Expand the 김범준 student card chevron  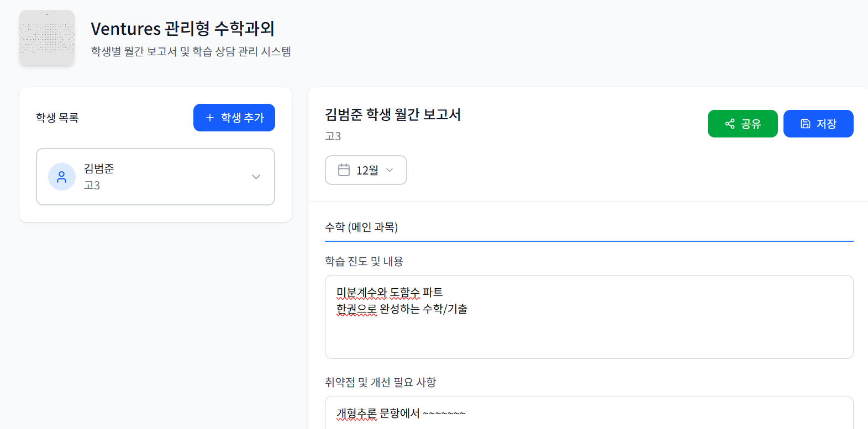pyautogui.click(x=256, y=177)
